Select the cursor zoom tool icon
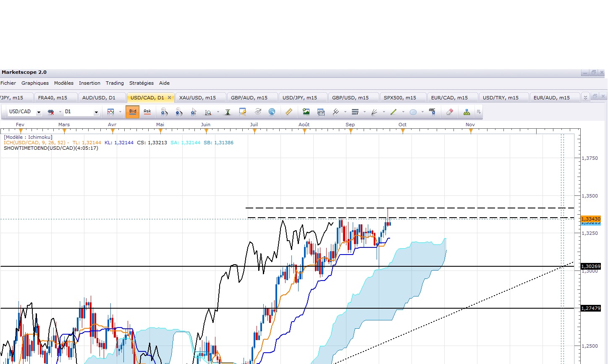 [194, 112]
